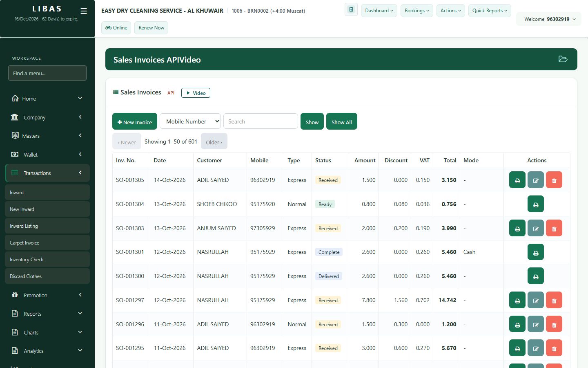Open the Quick Reports dropdown
Screen dimensions: 588x368
point(490,11)
